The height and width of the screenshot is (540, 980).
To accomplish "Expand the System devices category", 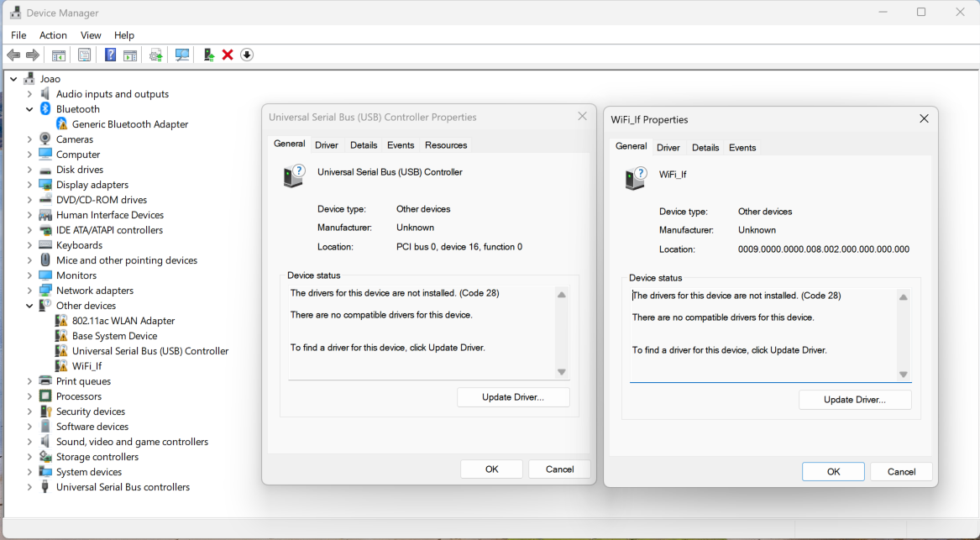I will click(29, 472).
